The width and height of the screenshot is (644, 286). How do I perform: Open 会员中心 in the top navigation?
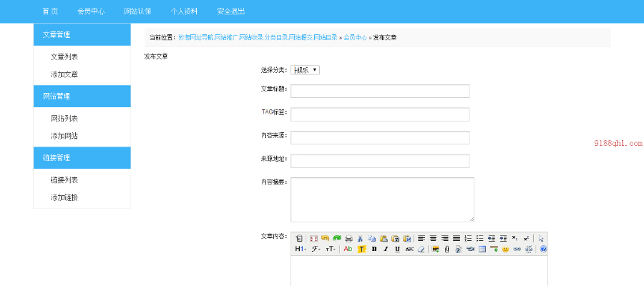coord(91,11)
